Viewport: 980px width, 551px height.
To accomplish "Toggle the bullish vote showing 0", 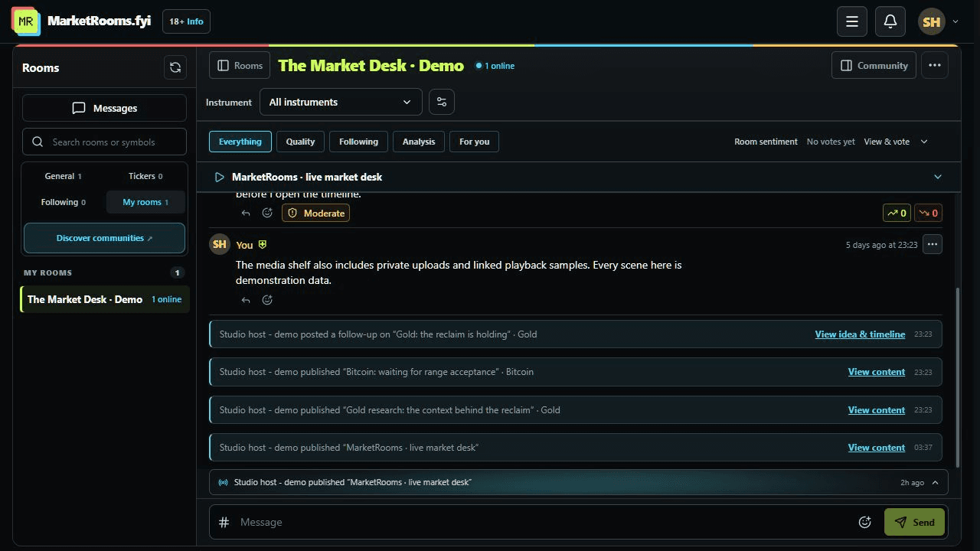I will [897, 214].
